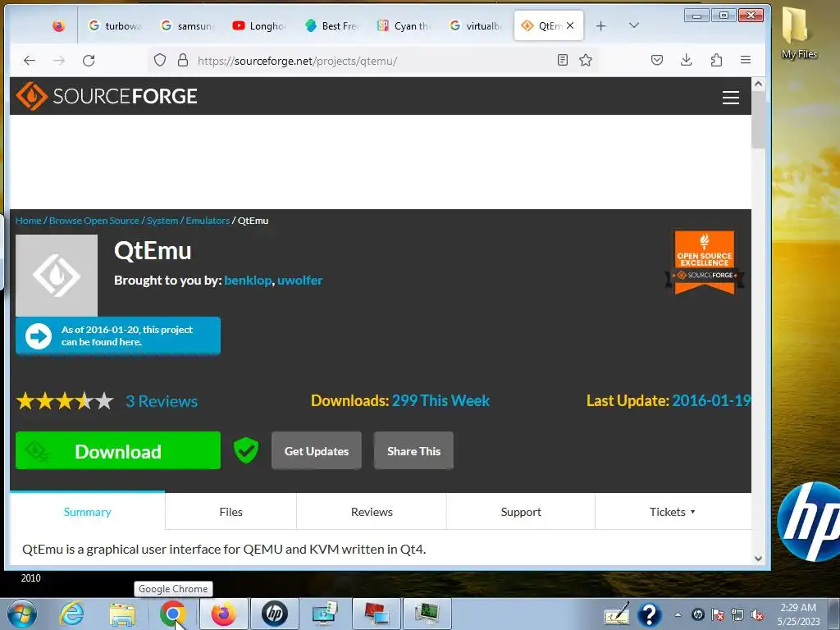Open Windows Start menu
Viewport: 840px width, 630px height.
[x=22, y=614]
